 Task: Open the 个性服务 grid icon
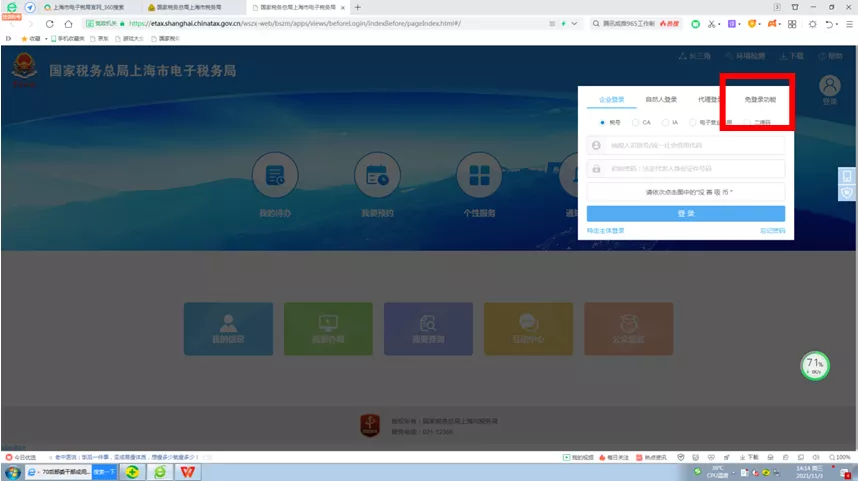[x=479, y=176]
